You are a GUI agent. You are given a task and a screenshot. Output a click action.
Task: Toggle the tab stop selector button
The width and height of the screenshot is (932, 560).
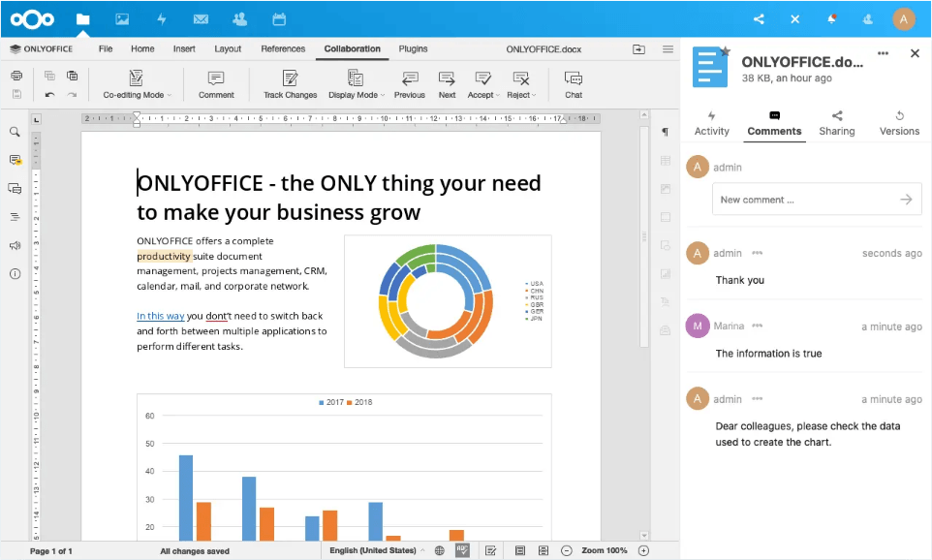pyautogui.click(x=36, y=119)
